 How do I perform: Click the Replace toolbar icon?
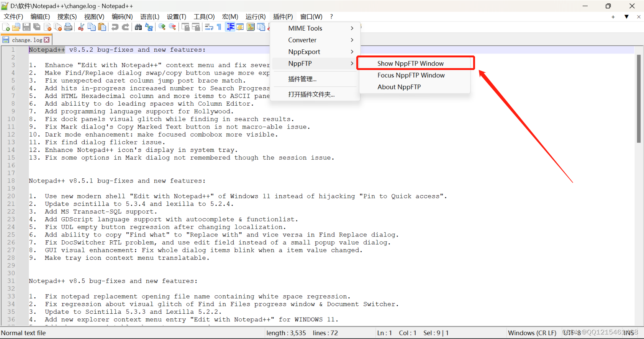[149, 27]
